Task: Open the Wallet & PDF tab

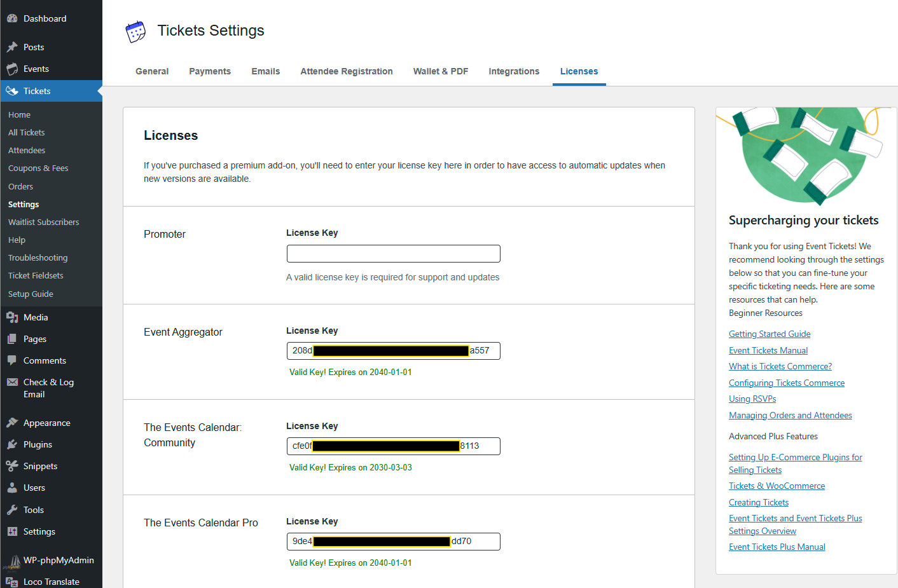Action: point(440,71)
